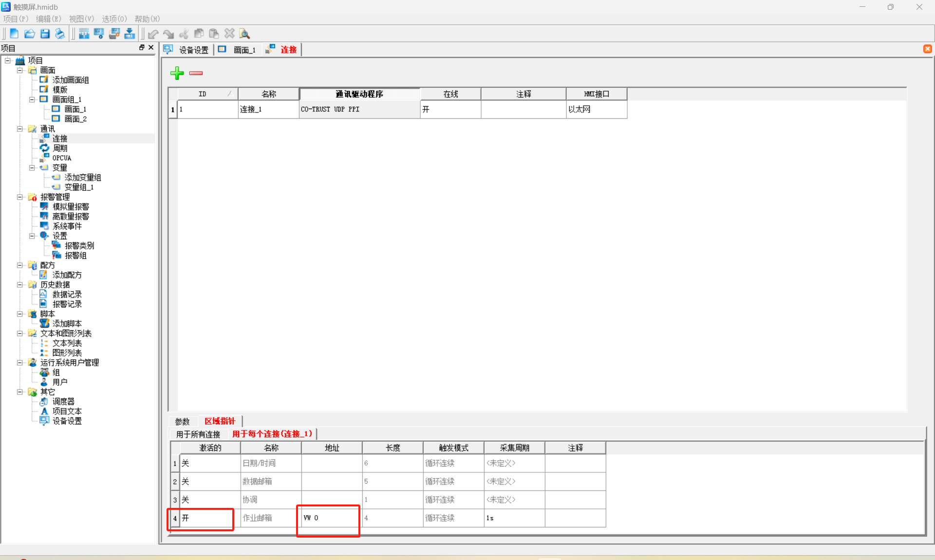Click the Save floppy disk icon

(x=45, y=34)
